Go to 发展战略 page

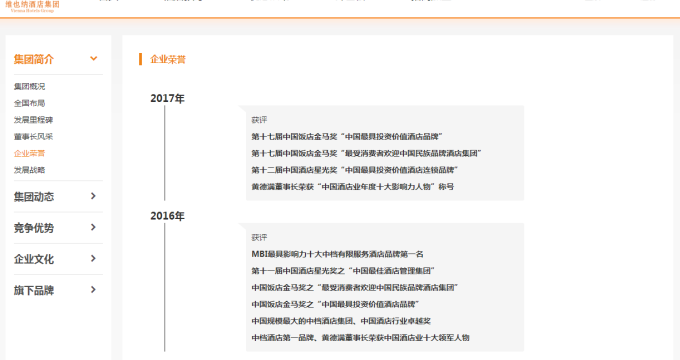tap(29, 170)
